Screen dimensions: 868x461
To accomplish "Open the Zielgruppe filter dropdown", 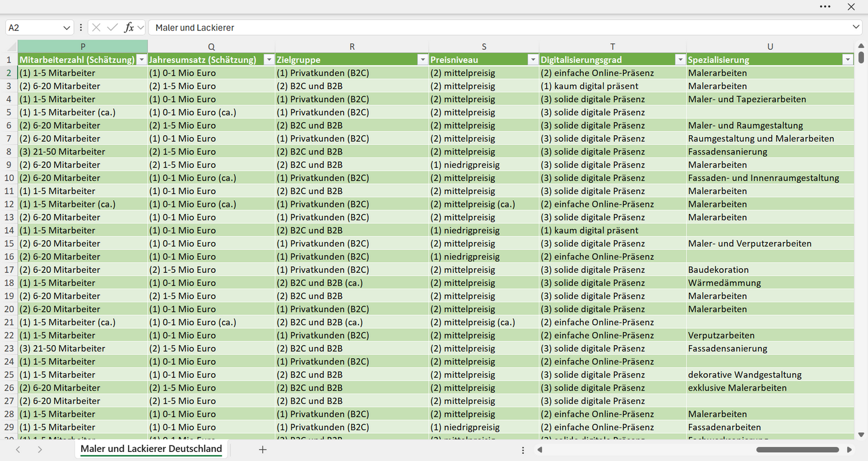I will (x=422, y=60).
